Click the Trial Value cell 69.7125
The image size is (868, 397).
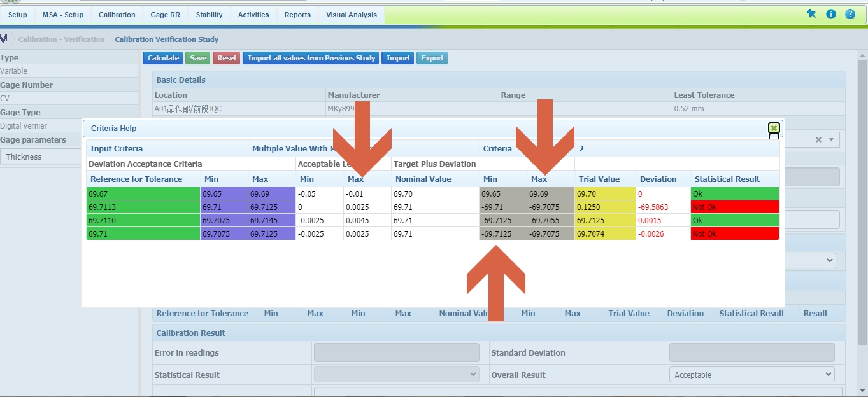point(605,220)
